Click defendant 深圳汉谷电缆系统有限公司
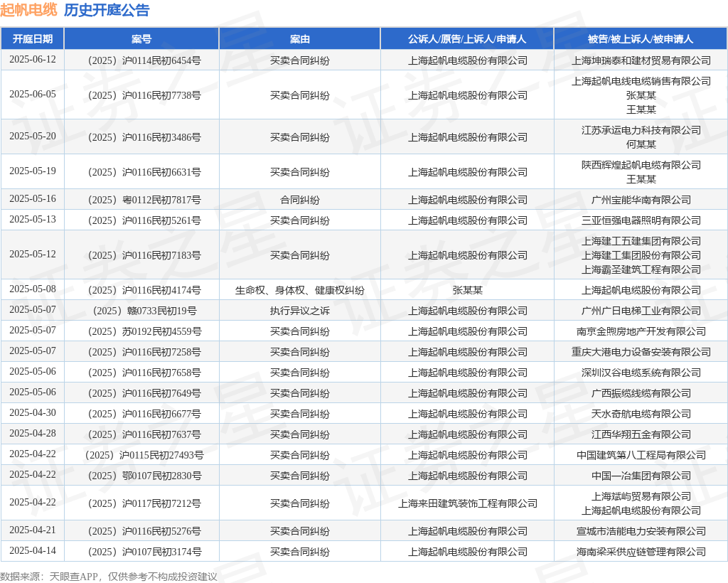The height and width of the screenshot is (583, 728). coord(641,373)
